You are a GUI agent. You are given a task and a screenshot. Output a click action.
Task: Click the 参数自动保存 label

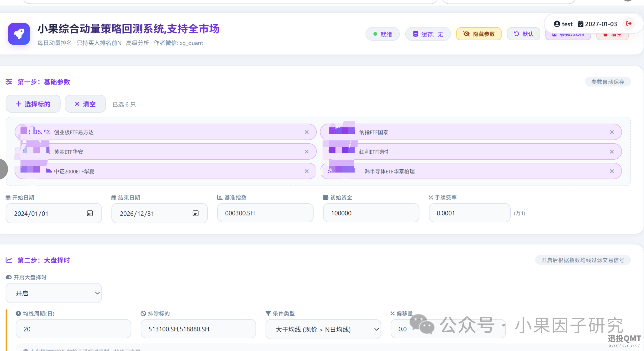(x=608, y=82)
